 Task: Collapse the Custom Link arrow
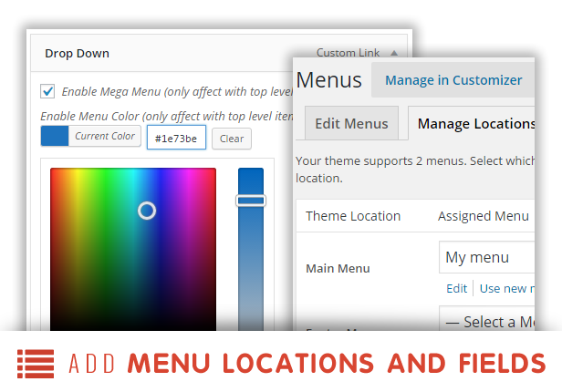pyautogui.click(x=394, y=53)
